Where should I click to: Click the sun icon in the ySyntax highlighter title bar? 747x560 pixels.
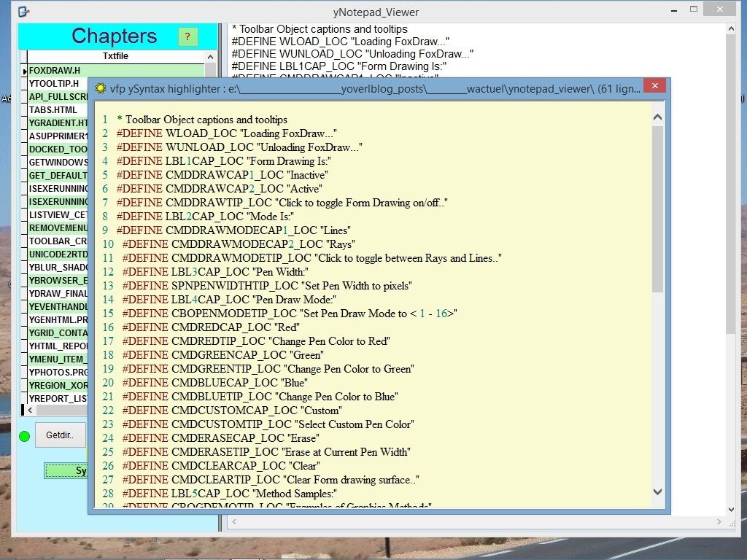point(100,86)
